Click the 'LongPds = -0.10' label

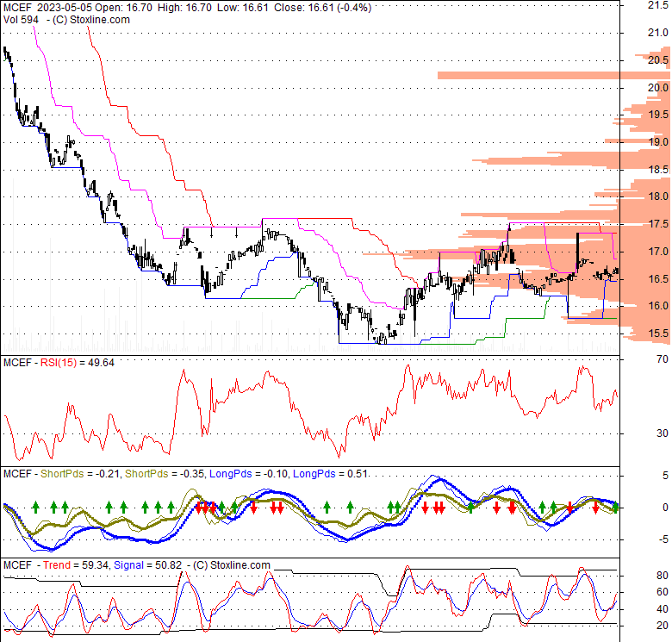[x=249, y=474]
